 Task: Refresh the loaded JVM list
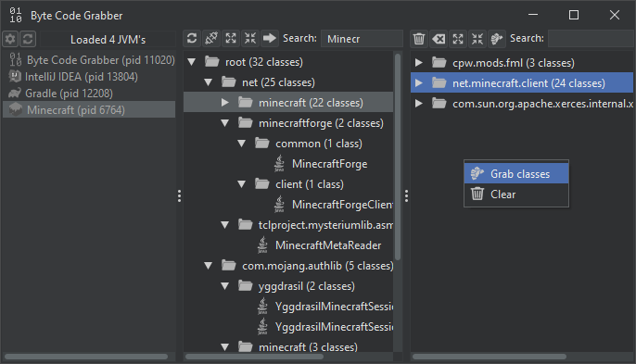point(28,39)
